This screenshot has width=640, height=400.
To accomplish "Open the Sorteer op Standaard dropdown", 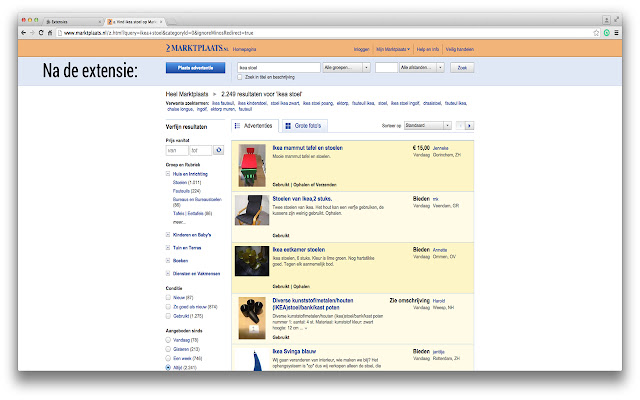I will pos(428,126).
